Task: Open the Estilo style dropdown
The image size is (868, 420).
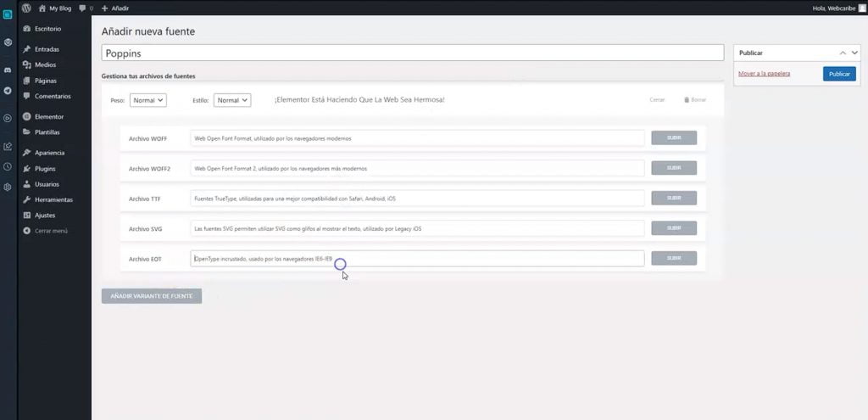Action: tap(232, 100)
